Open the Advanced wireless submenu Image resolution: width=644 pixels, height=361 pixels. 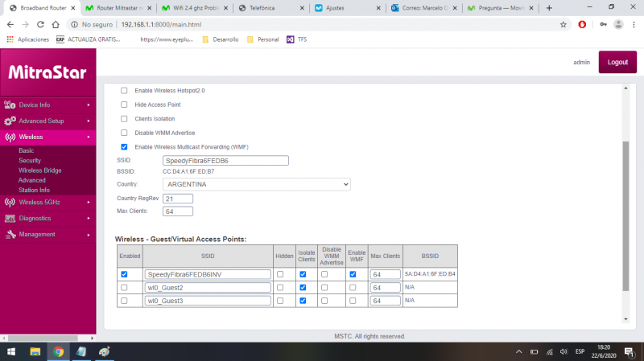point(31,180)
